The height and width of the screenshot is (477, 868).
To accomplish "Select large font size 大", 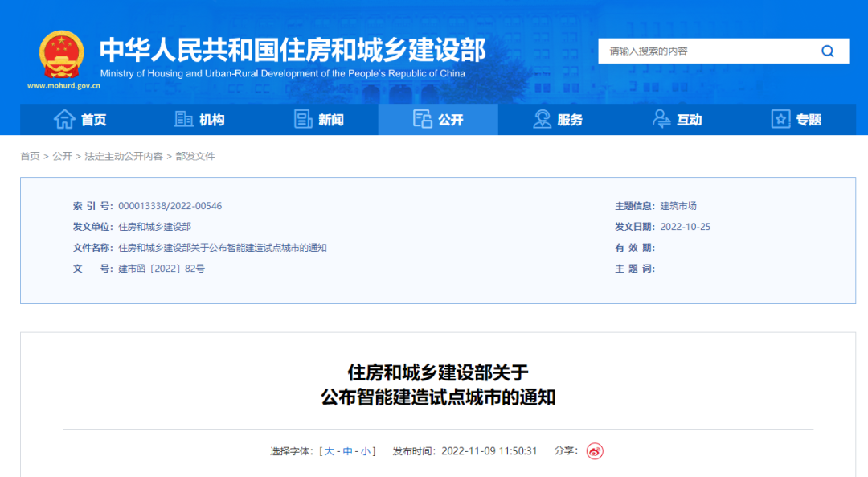I will (330, 451).
